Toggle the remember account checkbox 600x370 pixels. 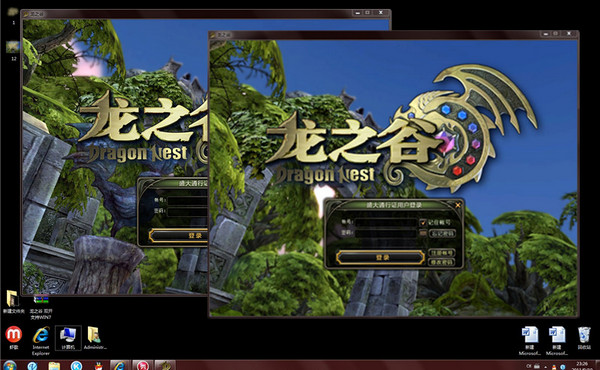pos(422,222)
